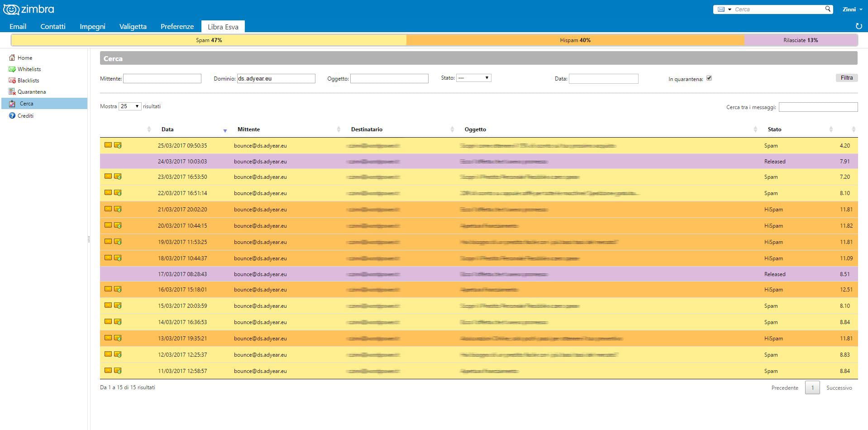Click green-arrow envelope icon on 12/03/2017 12:25:37 row
The image size is (868, 430).
(118, 354)
